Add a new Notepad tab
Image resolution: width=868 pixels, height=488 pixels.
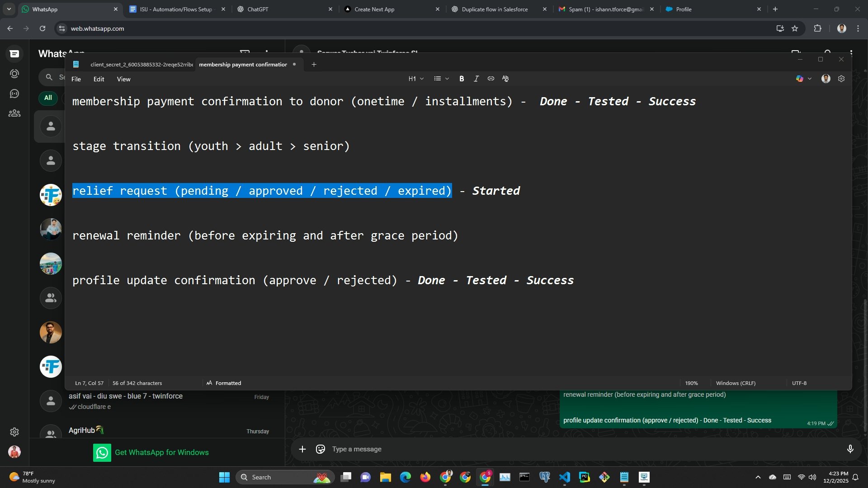pos(314,65)
